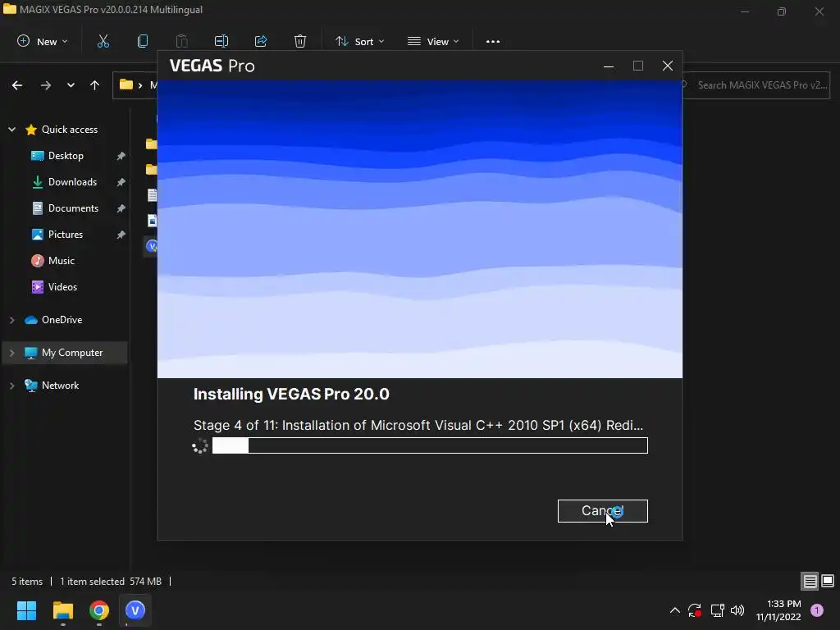Viewport: 840px width, 630px height.
Task: Collapse the Quick access tree section
Action: (x=11, y=130)
